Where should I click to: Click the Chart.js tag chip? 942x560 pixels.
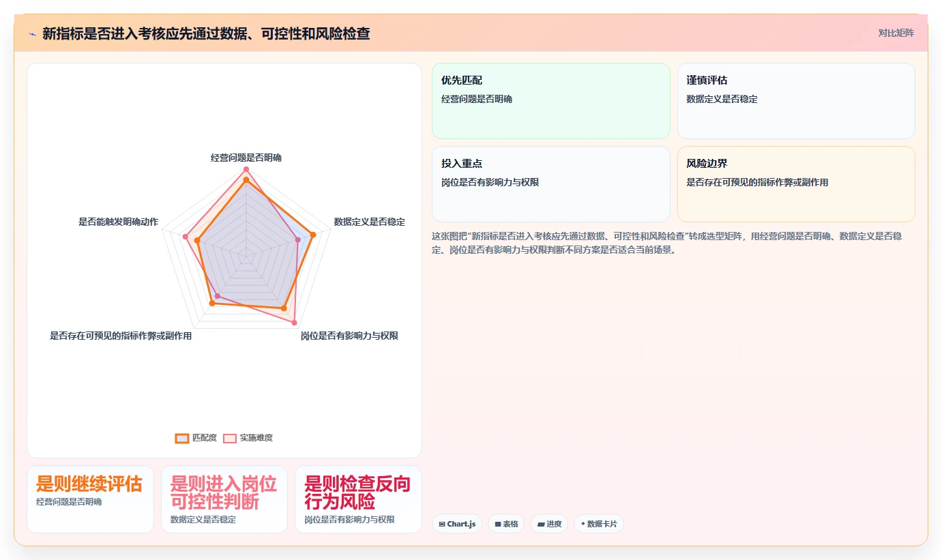[x=457, y=524]
